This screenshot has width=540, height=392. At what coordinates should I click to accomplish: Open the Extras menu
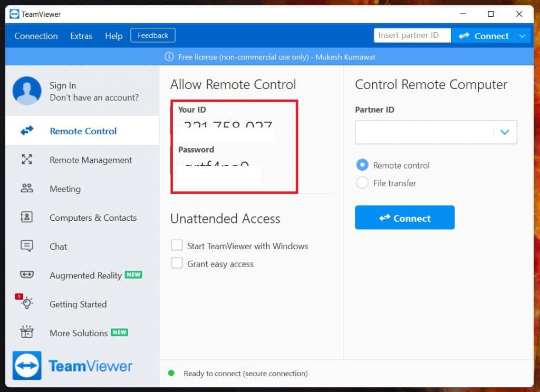(81, 36)
